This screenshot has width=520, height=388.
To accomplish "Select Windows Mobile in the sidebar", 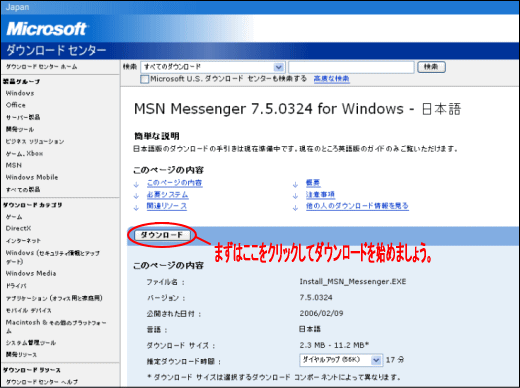I will tap(32, 177).
